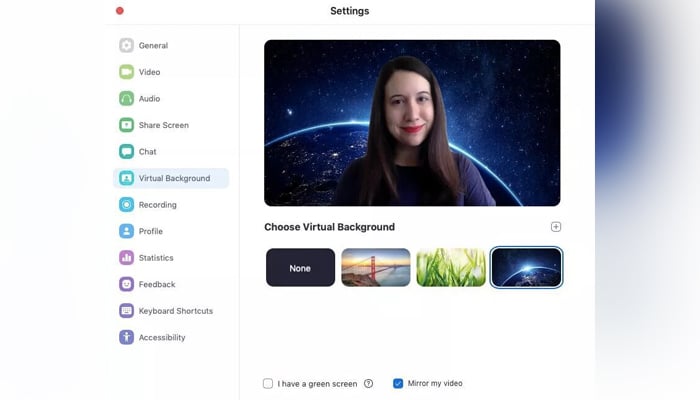Click the General gear icon

[126, 45]
